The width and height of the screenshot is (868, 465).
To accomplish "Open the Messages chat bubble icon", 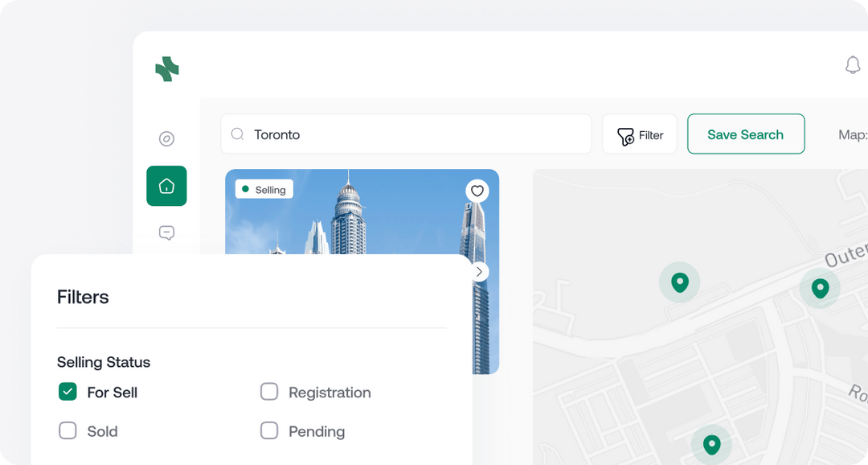I will click(x=166, y=232).
